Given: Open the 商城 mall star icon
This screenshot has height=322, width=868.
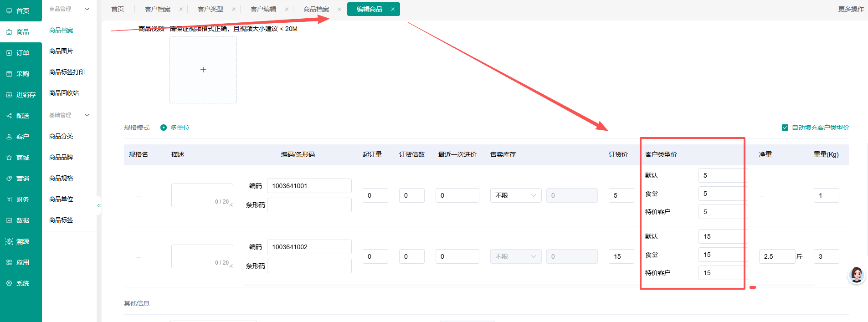Looking at the screenshot, I should pos(9,158).
